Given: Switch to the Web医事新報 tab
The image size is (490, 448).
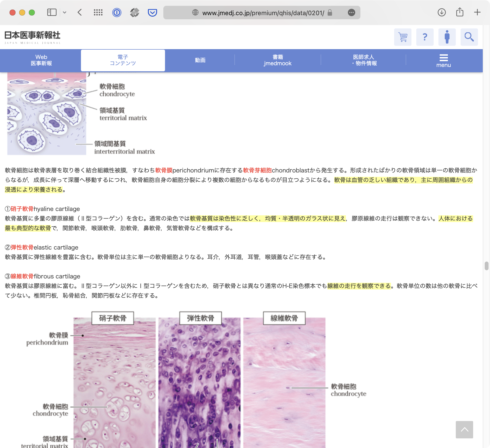Looking at the screenshot, I should 41,60.
